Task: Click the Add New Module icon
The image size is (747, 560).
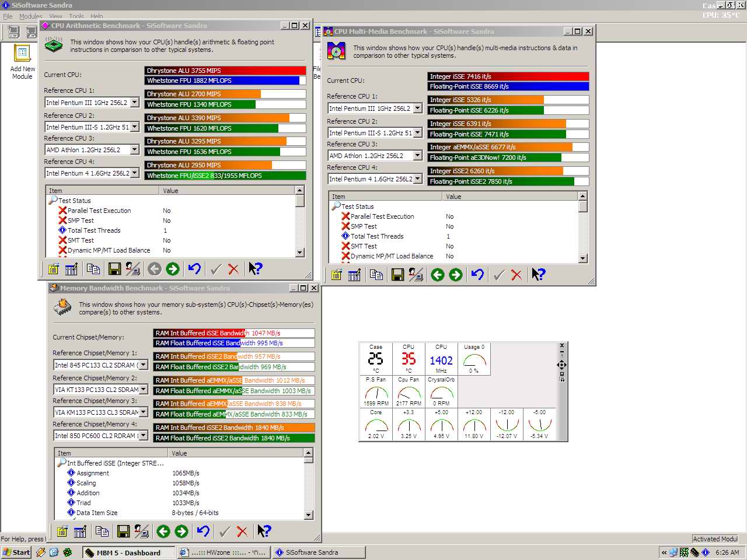Action: point(22,61)
